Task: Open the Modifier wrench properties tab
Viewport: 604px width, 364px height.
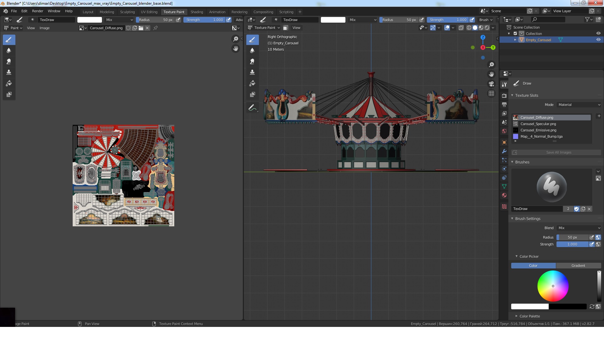Action: [x=504, y=151]
